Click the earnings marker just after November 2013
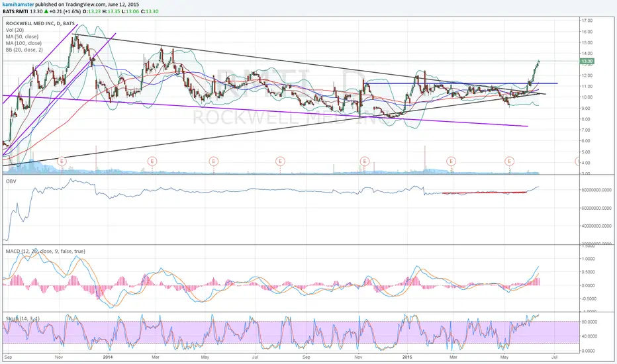 tap(62, 161)
